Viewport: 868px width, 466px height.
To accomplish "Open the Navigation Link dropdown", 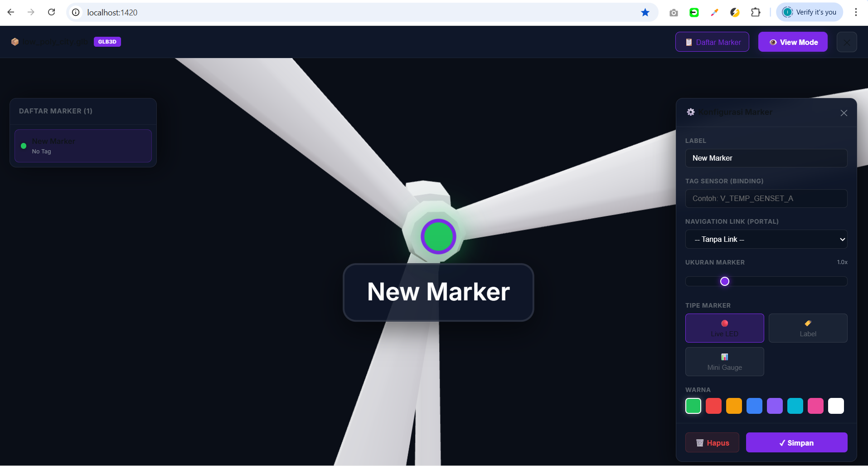I will tap(766, 239).
